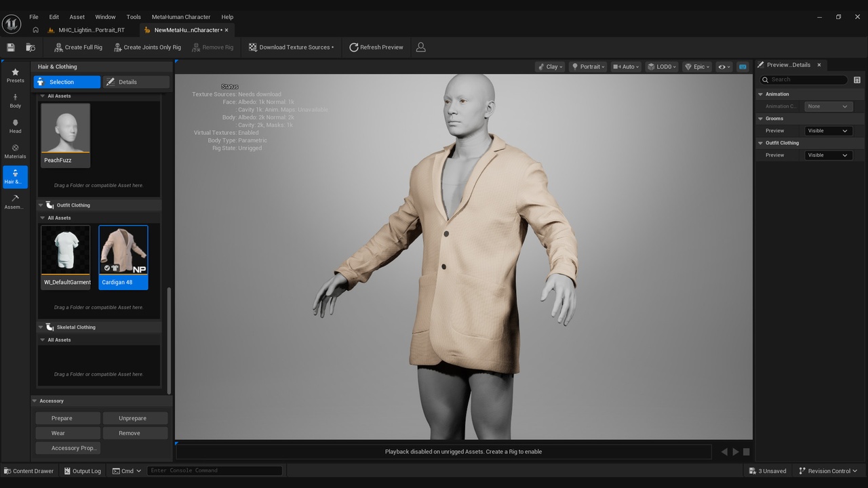868x488 pixels.
Task: Select the PeachFuzz groom thumbnail
Action: click(x=66, y=135)
